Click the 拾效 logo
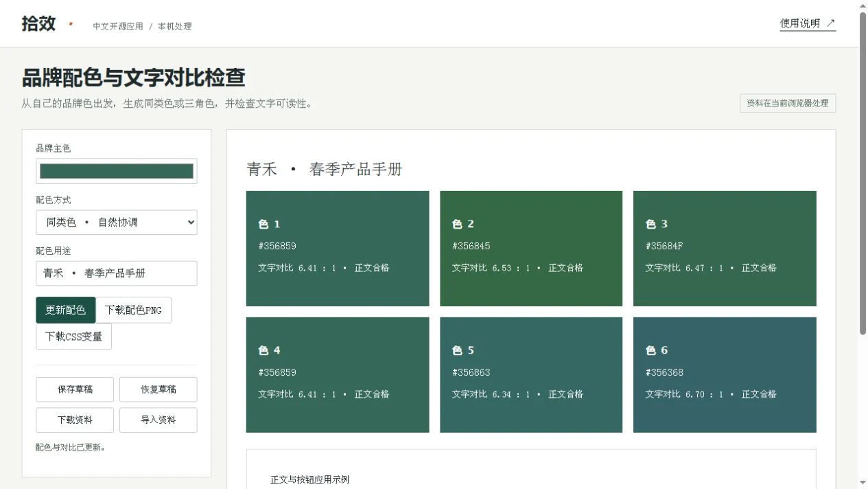The width and height of the screenshot is (868, 489). [x=38, y=23]
